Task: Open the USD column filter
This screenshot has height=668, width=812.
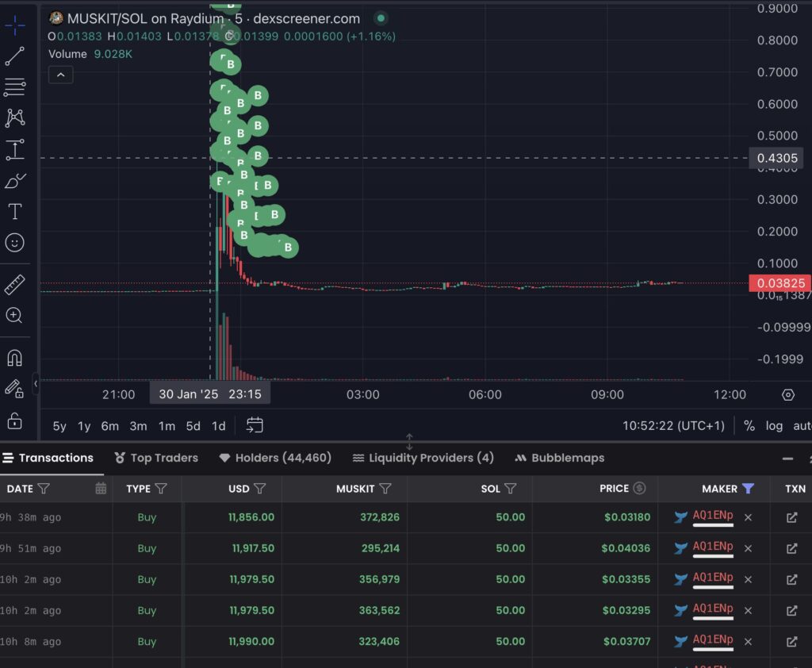Action: click(x=259, y=489)
